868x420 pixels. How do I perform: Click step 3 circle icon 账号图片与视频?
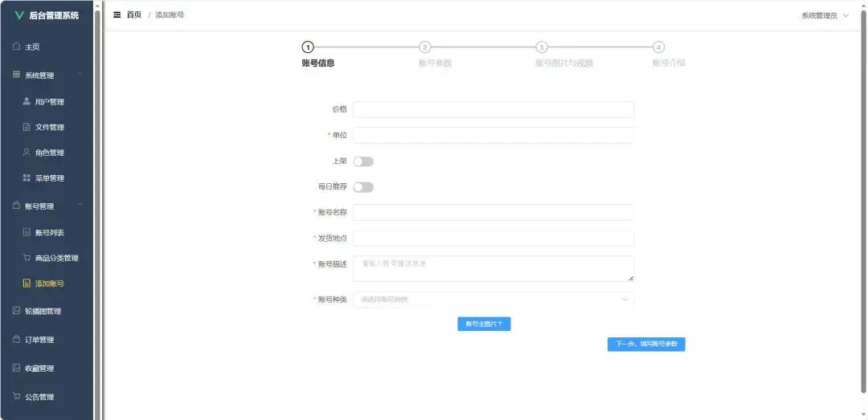(542, 47)
